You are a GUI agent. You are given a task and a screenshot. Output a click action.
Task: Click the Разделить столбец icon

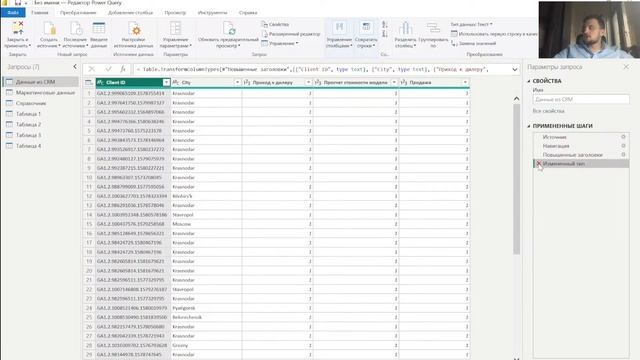pos(405,28)
